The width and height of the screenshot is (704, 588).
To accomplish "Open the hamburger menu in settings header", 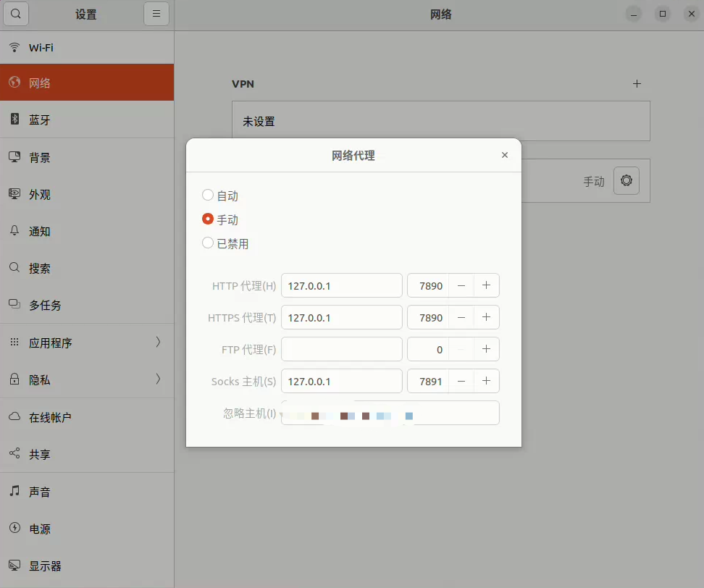I will click(x=156, y=14).
